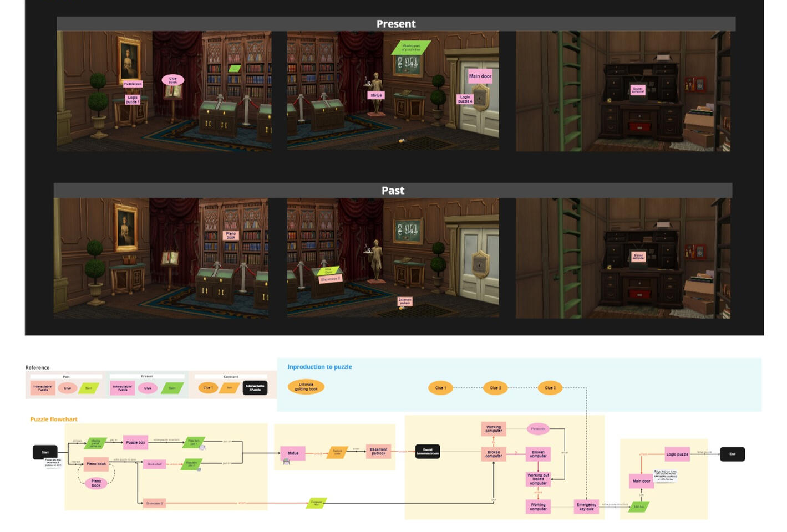Viewport: 787px width, 532px height.
Task: Click the black Start node in the flowchart
Action: point(45,452)
